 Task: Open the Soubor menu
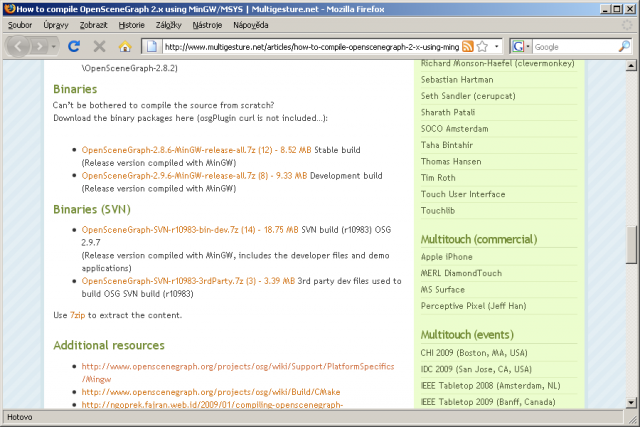(20, 25)
